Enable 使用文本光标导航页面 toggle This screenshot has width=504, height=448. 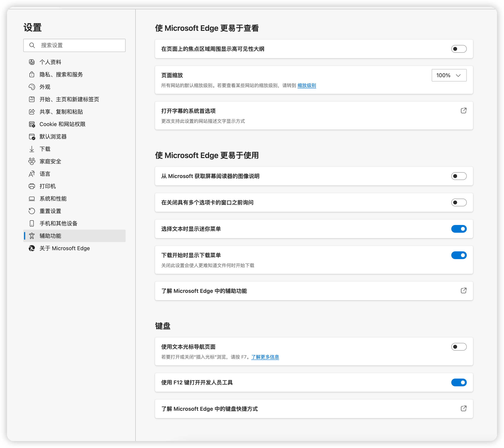click(459, 347)
